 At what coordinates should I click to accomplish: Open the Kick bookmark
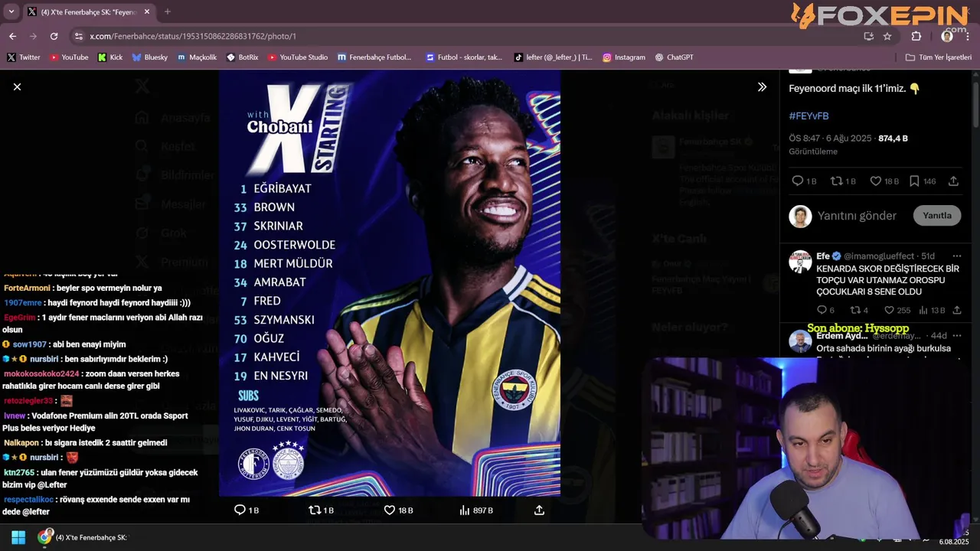(x=110, y=57)
